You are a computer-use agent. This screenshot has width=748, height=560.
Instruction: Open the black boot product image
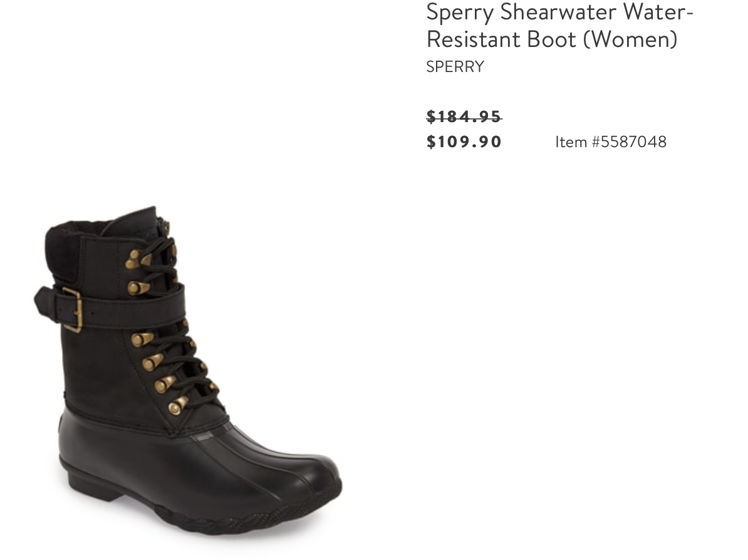point(188,370)
